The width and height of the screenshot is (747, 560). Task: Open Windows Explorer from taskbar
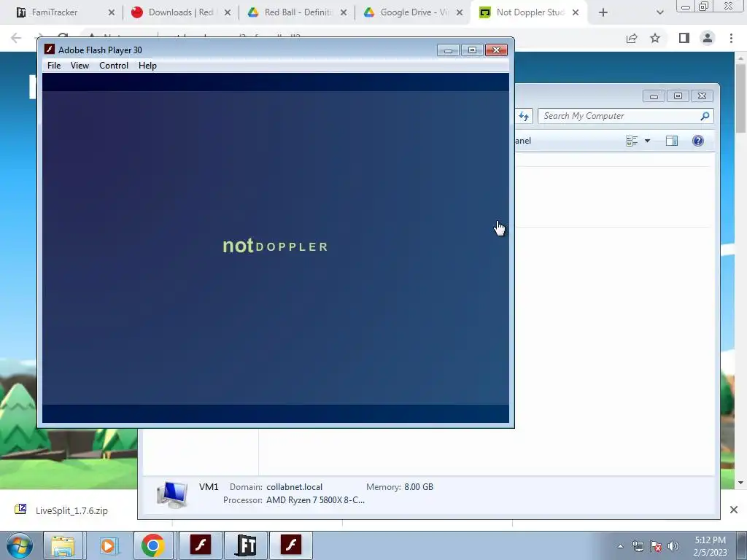pyautogui.click(x=63, y=545)
